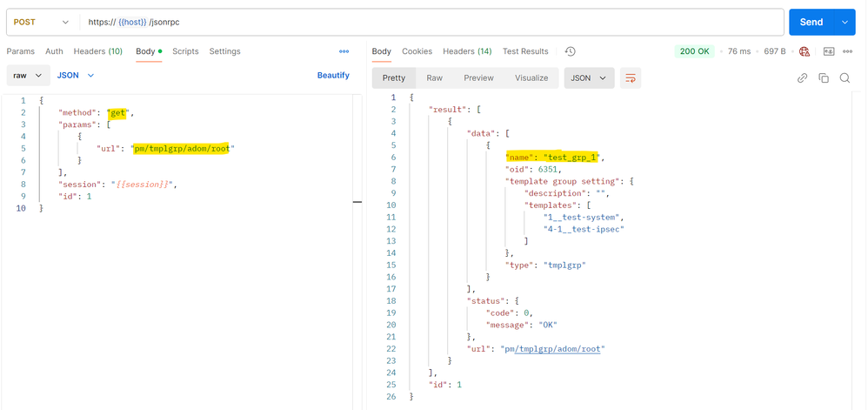Open request more-options ellipsis
The width and height of the screenshot is (868, 410).
[x=344, y=51]
